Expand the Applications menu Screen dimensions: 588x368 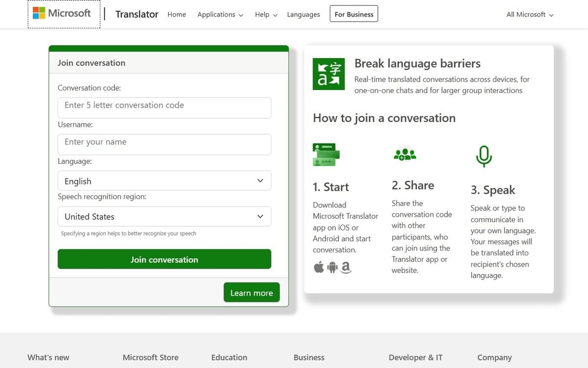point(220,15)
